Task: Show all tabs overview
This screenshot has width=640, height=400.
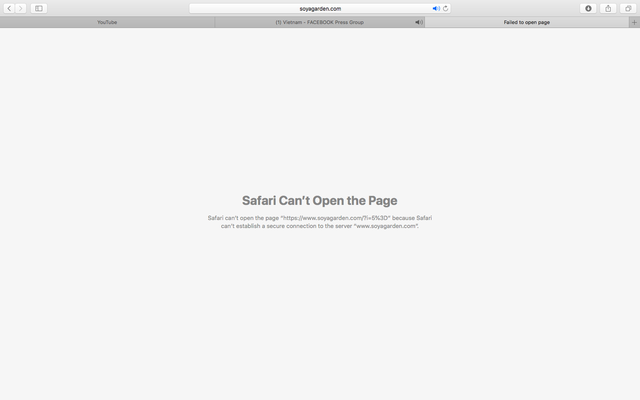Action: [628, 8]
